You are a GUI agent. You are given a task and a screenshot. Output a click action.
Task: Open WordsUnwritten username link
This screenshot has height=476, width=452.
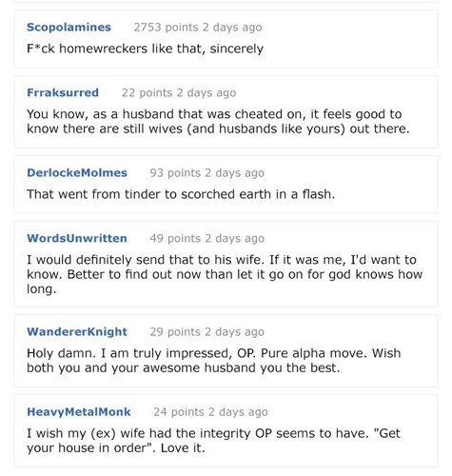click(77, 238)
